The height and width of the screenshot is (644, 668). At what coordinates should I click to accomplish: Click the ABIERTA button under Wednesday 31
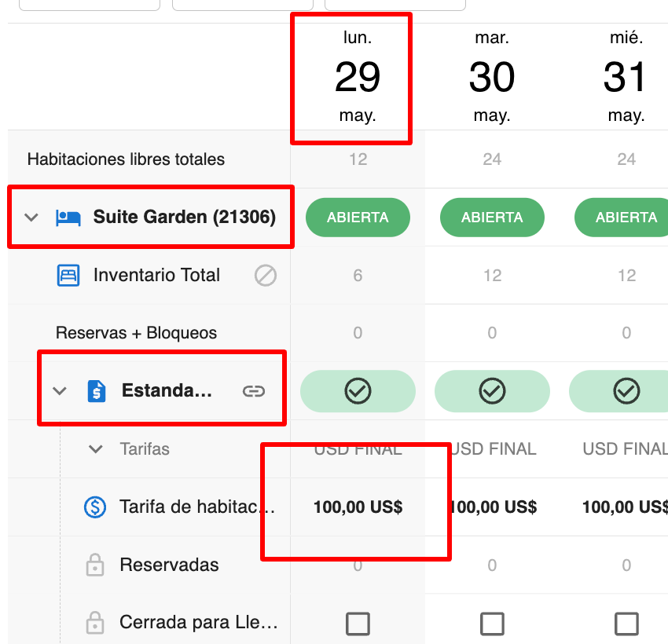(x=626, y=218)
